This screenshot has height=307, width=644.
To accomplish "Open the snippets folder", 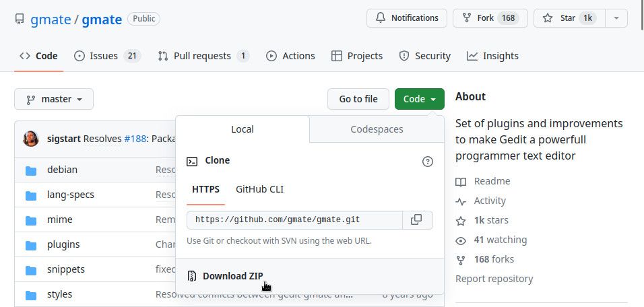I will [66, 270].
